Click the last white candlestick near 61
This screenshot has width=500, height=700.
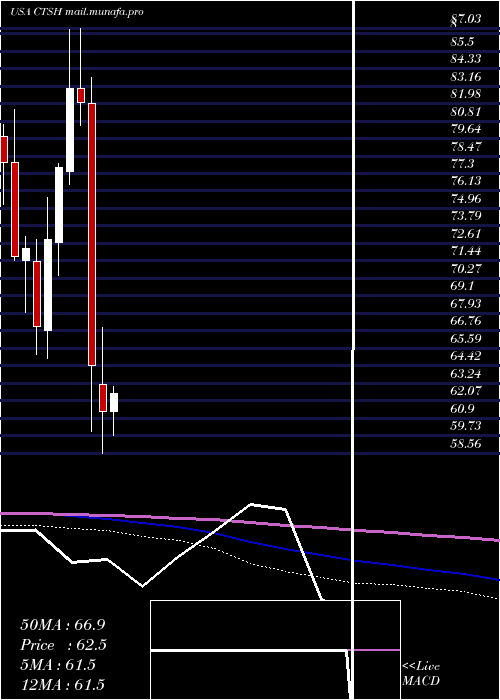point(114,402)
